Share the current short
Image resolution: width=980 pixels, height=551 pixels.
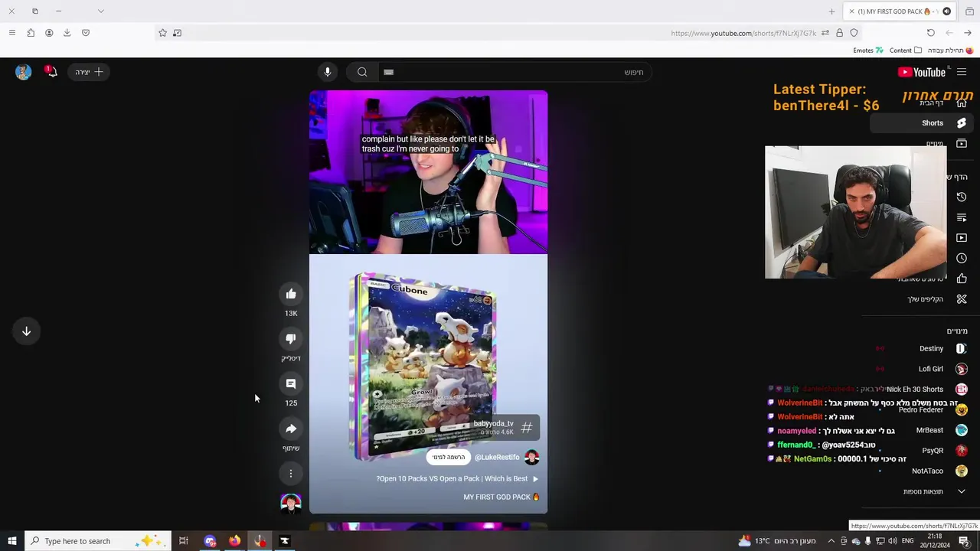[x=291, y=429]
